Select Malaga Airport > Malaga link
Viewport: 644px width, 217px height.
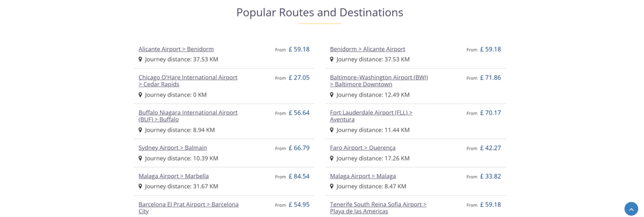click(x=363, y=176)
